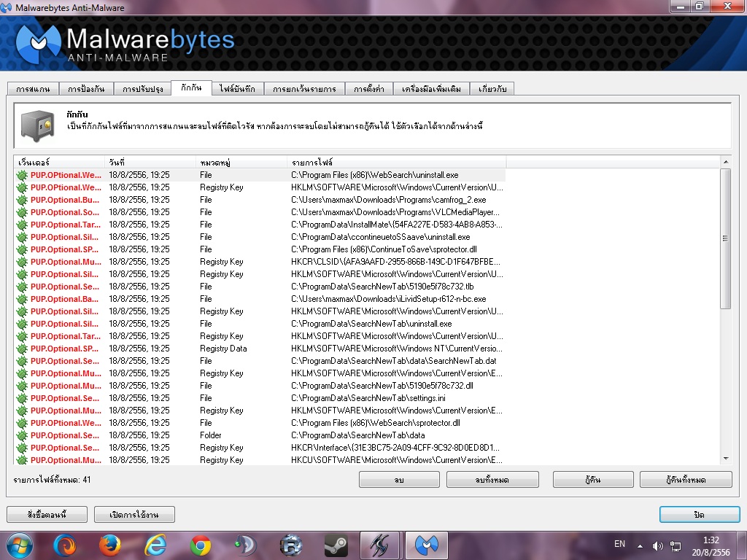
Task: Click the bug icon of the ContinueToSave\sprotector.dll row
Action: click(21, 249)
